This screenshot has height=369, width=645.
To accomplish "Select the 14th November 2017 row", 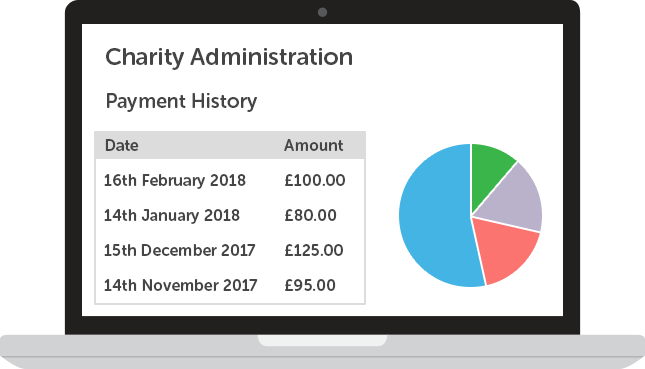I will pyautogui.click(x=230, y=285).
